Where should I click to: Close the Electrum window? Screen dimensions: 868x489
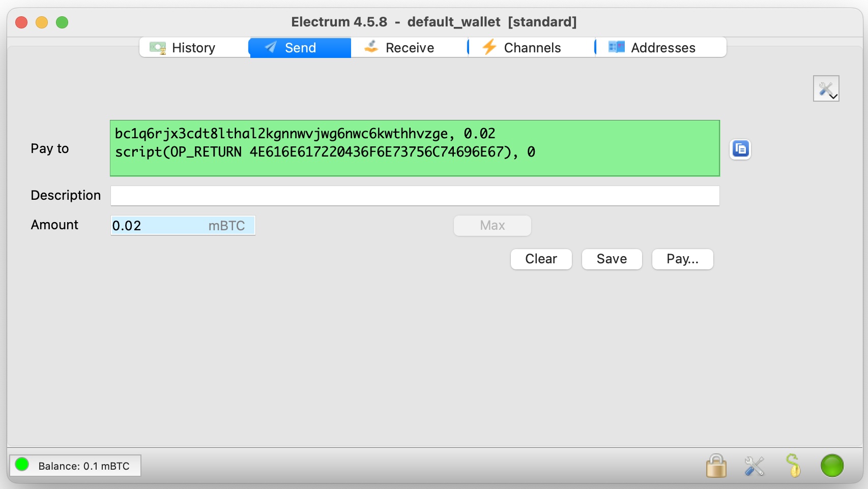(x=21, y=22)
